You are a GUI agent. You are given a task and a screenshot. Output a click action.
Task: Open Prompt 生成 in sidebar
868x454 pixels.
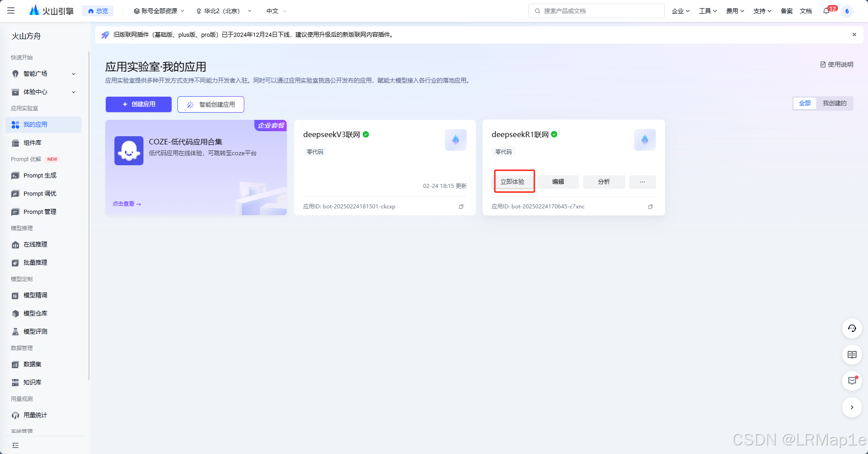click(44, 175)
